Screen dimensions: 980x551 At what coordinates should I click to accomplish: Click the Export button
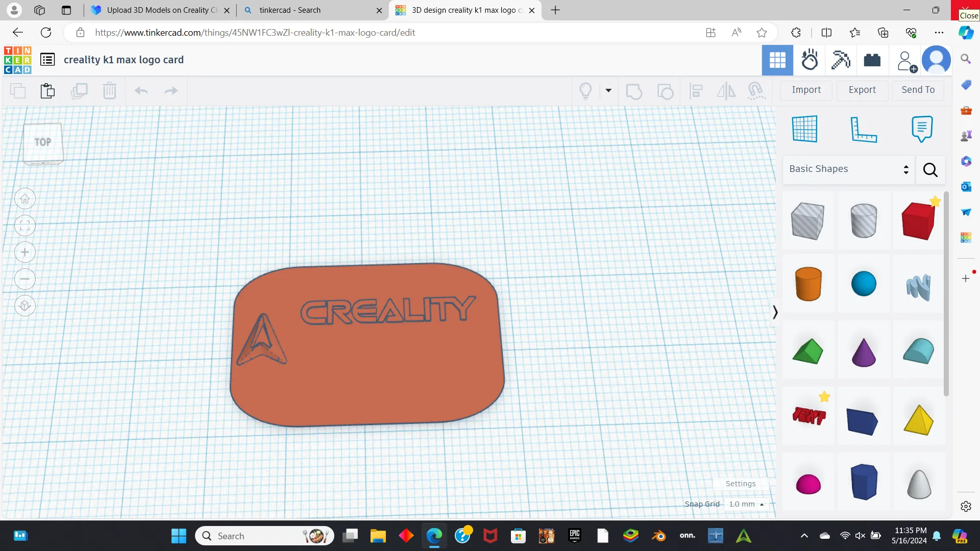[x=862, y=90]
